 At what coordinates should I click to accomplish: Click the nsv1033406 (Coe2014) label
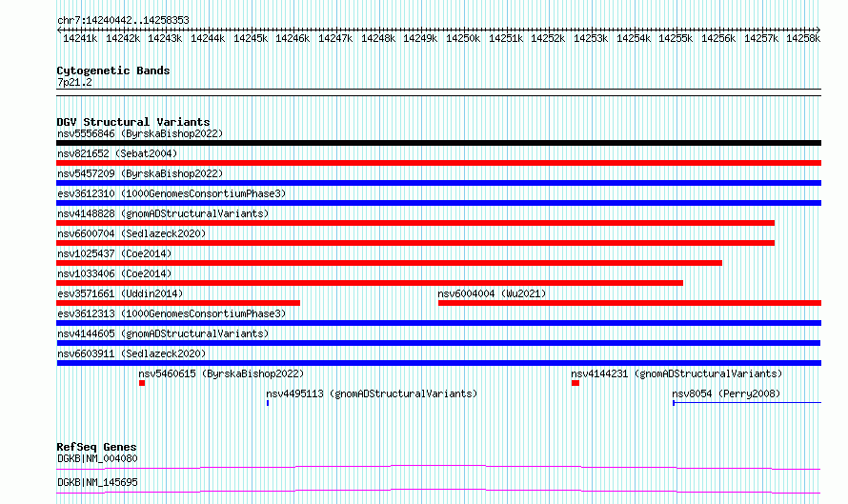[x=114, y=273]
